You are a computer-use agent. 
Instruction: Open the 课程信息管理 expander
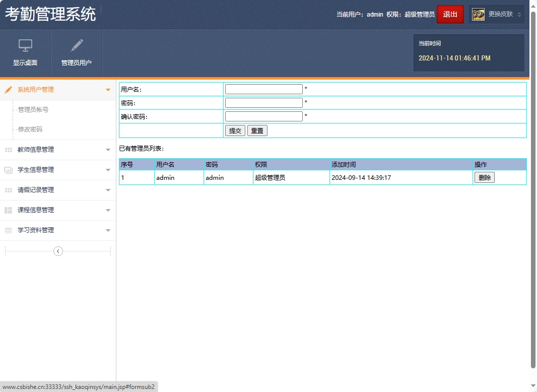tap(108, 210)
